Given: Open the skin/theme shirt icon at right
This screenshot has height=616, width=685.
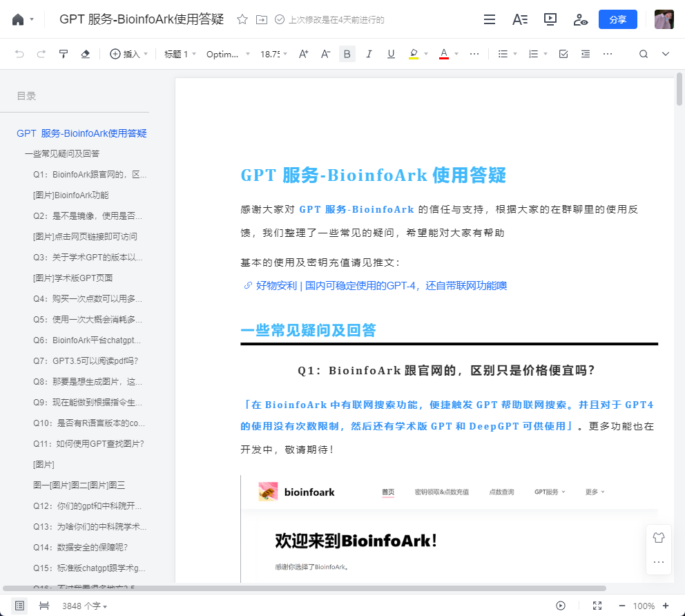Looking at the screenshot, I should [x=659, y=537].
